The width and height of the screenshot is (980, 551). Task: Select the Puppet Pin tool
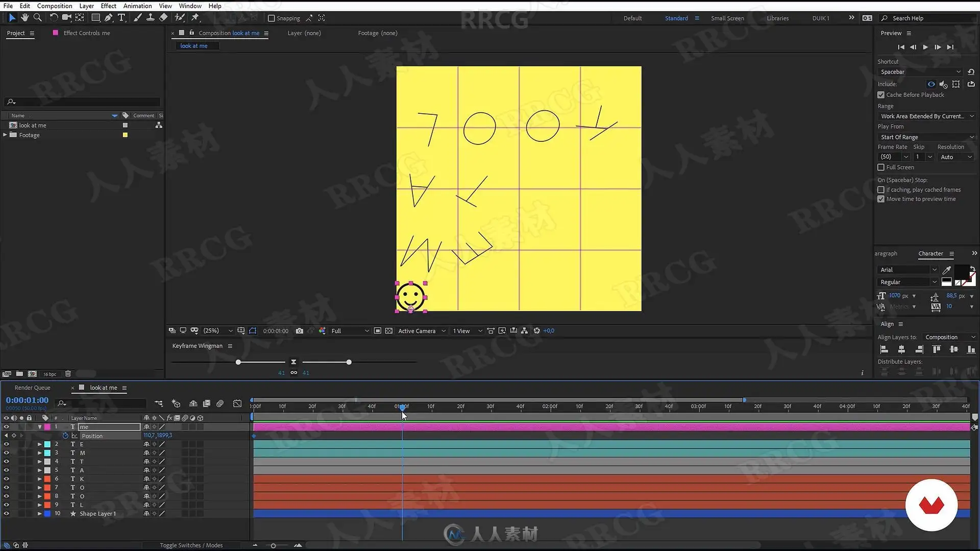(195, 18)
